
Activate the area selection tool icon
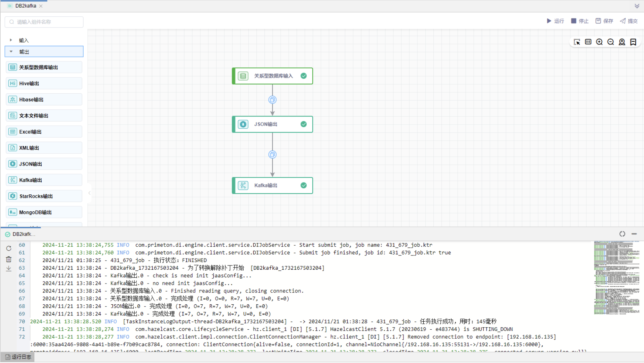(x=577, y=42)
